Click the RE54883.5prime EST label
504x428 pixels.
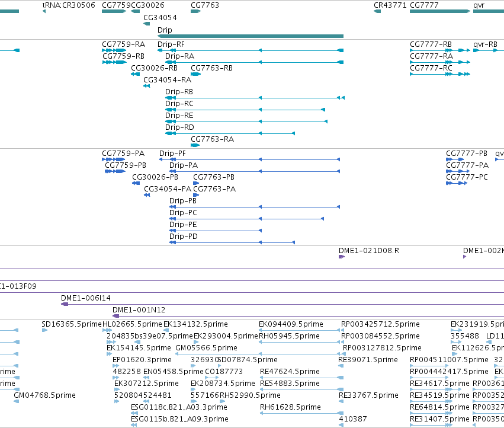click(290, 384)
